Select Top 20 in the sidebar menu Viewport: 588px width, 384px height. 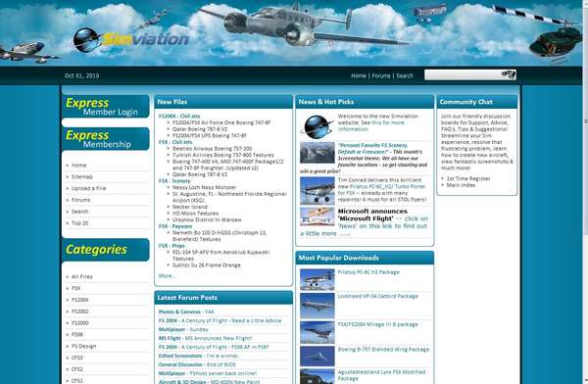pyautogui.click(x=80, y=223)
